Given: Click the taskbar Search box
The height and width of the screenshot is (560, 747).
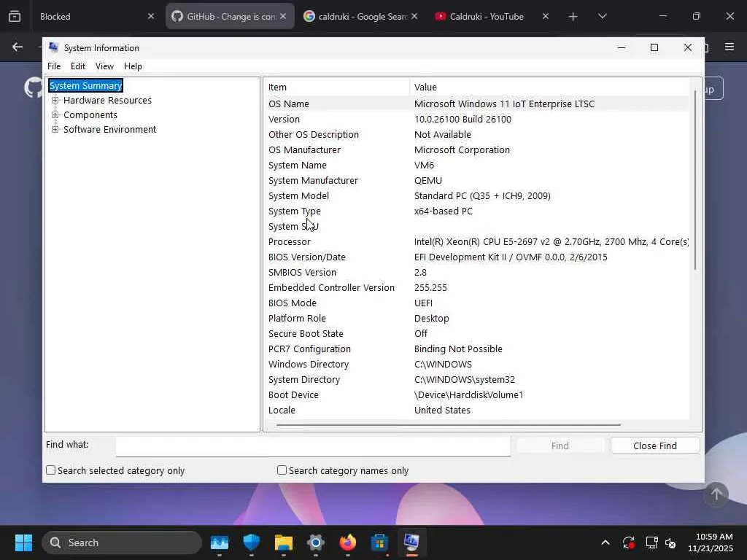Looking at the screenshot, I should point(122,542).
